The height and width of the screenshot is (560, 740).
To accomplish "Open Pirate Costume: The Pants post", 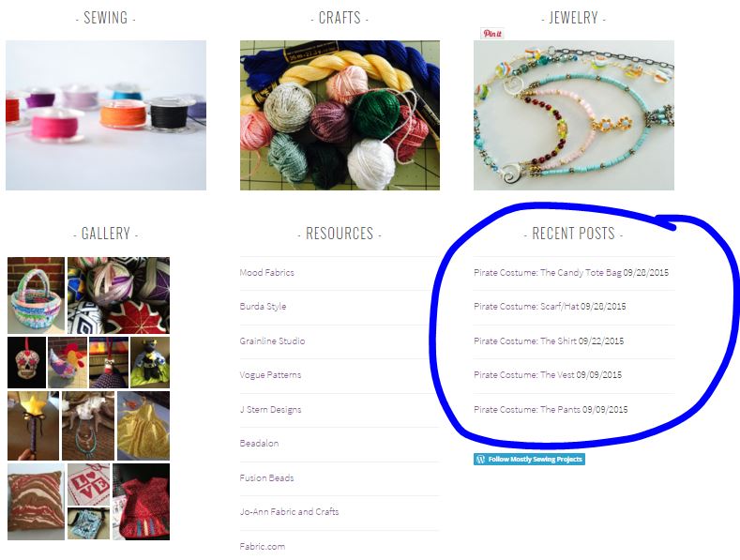I will click(x=527, y=409).
